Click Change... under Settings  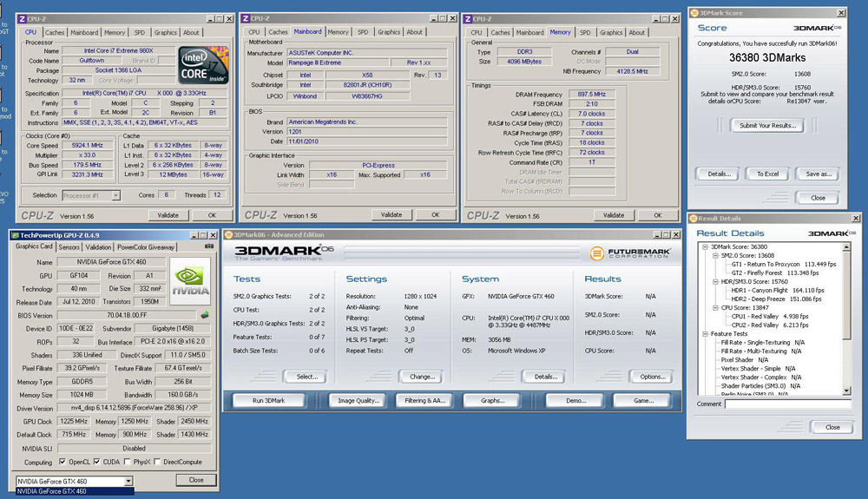tap(422, 377)
